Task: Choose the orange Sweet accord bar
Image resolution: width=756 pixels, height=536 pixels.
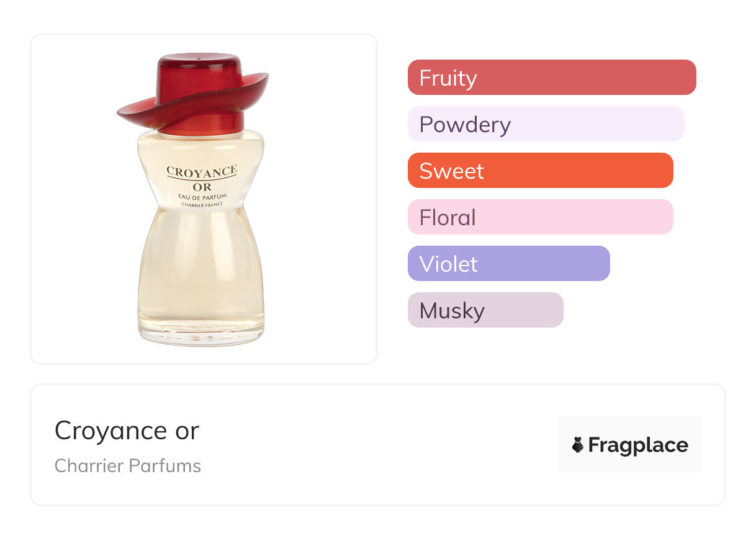Action: point(540,171)
